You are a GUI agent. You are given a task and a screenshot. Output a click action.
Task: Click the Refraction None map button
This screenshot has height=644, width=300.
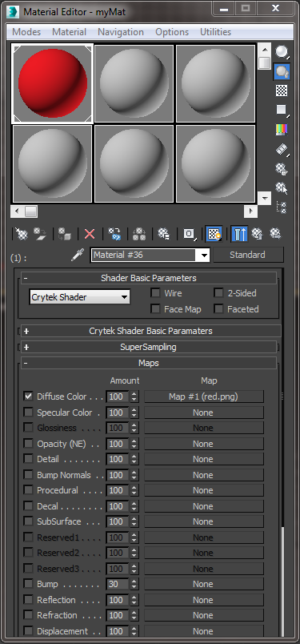(x=203, y=615)
